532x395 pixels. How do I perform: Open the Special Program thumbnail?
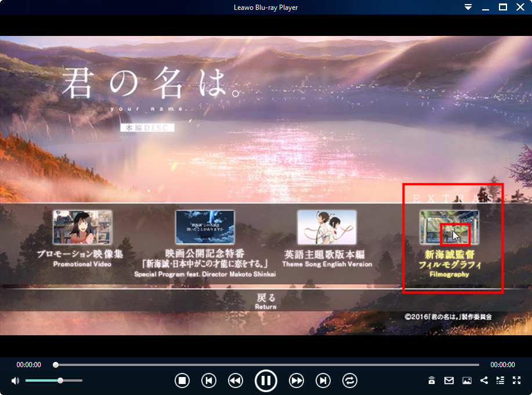tap(205, 227)
